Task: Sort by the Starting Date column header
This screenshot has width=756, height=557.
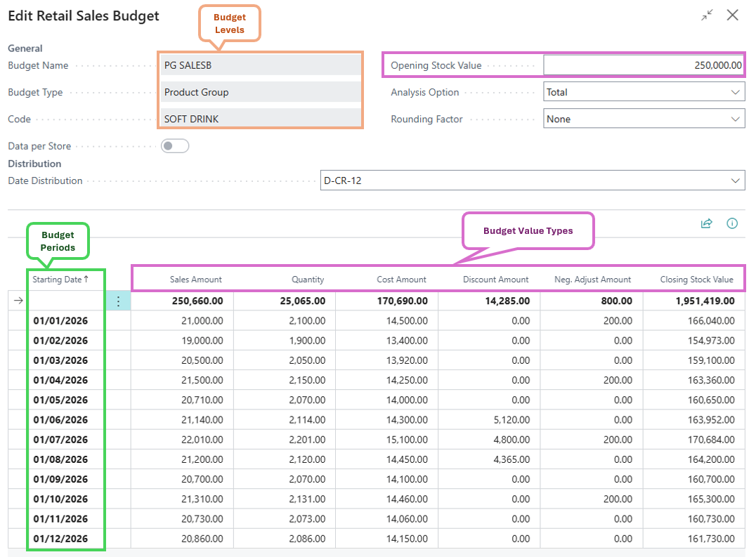Action: [x=60, y=280]
